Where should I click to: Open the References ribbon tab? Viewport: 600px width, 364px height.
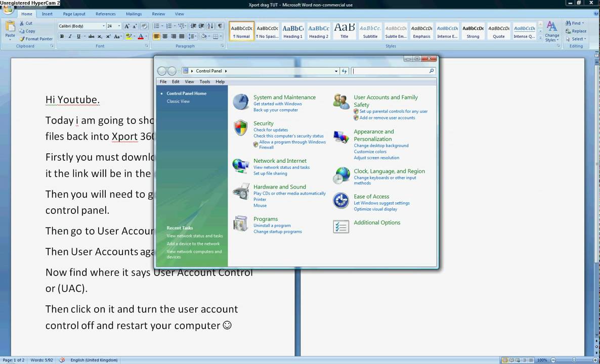coord(106,14)
